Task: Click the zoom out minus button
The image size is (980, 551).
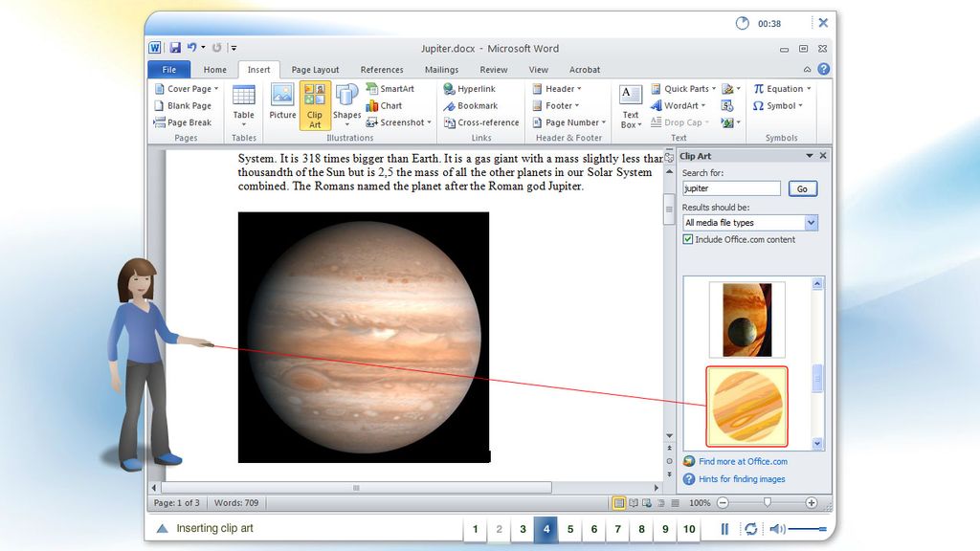Action: pos(724,503)
